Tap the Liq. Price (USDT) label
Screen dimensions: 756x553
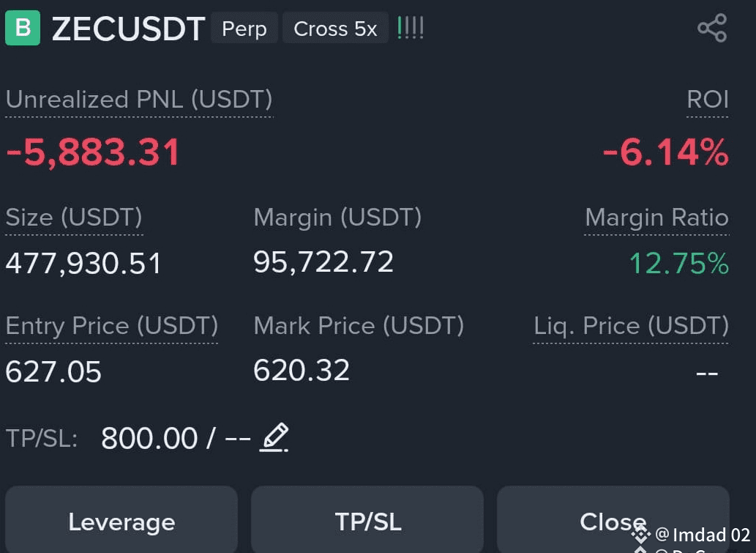coord(631,326)
